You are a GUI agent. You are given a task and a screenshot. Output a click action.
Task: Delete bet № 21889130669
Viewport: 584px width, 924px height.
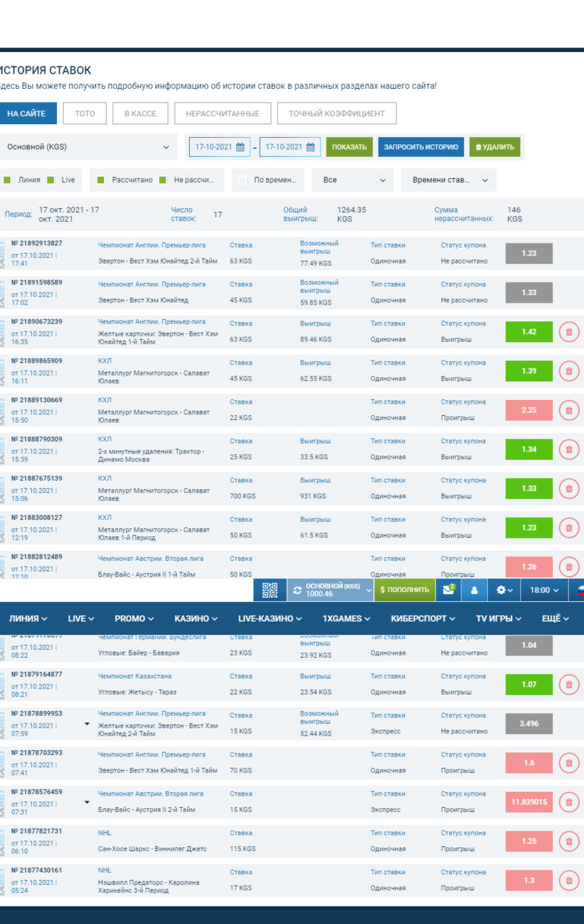[x=569, y=410]
